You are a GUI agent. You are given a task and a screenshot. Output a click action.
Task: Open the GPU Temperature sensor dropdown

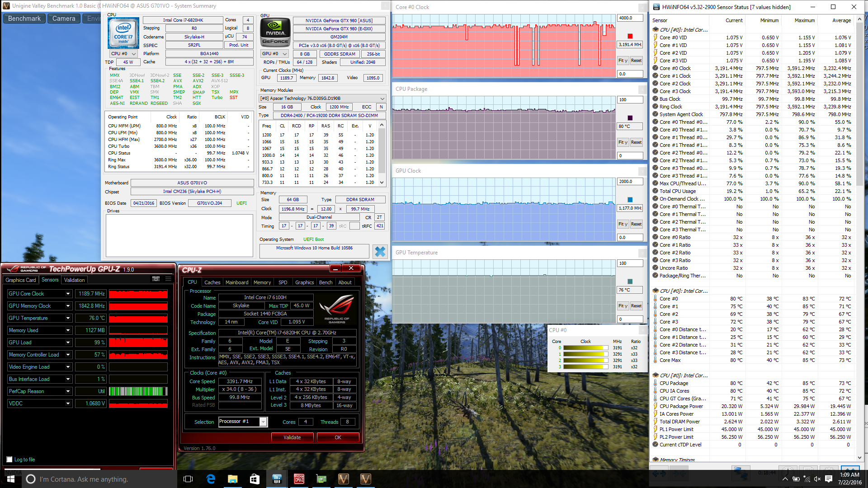coord(68,318)
